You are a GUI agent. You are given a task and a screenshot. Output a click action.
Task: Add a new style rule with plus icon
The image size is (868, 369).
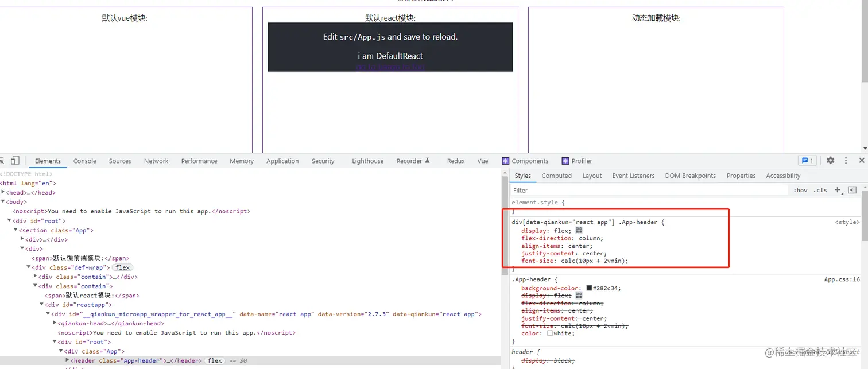[x=838, y=190]
